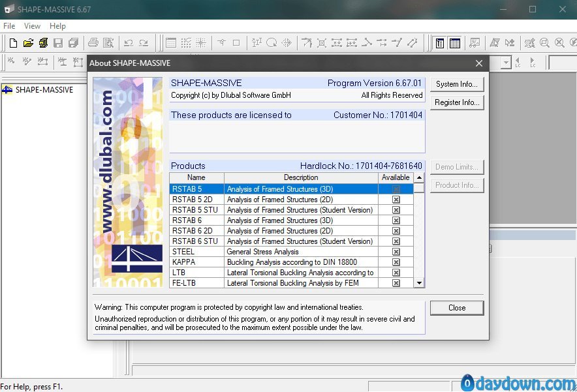Click the Register Info... button

tap(457, 102)
